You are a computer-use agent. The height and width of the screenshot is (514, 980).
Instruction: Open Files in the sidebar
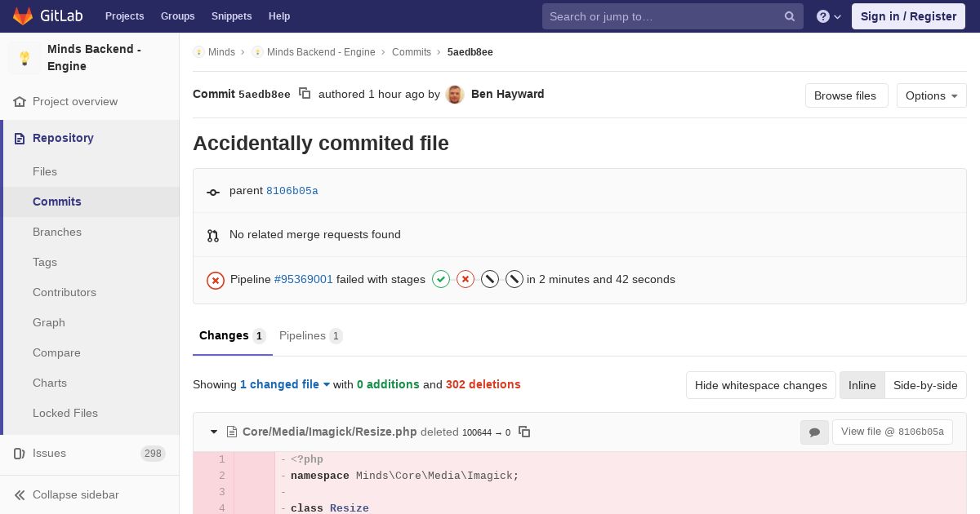pos(45,171)
